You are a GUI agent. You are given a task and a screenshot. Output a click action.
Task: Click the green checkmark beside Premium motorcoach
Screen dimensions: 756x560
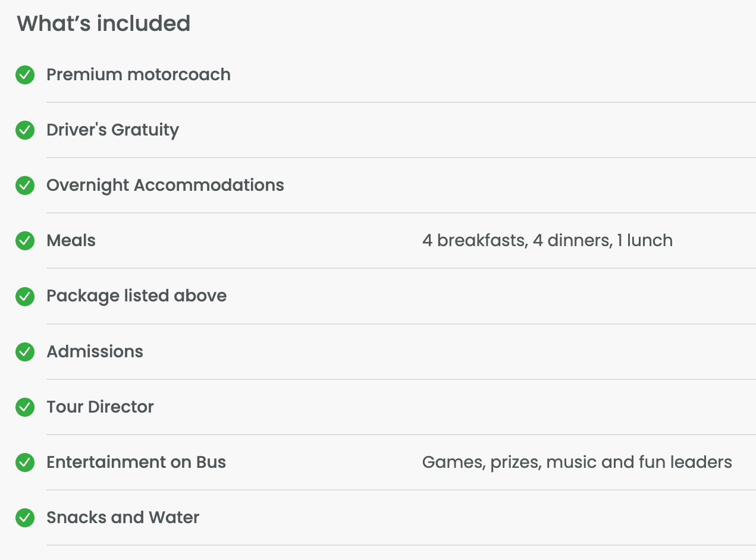[25, 75]
